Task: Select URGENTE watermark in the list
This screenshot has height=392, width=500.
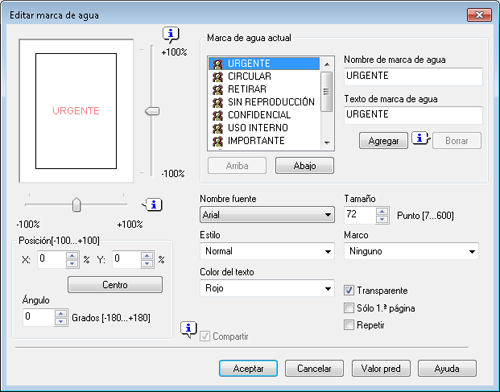Action: click(x=264, y=63)
